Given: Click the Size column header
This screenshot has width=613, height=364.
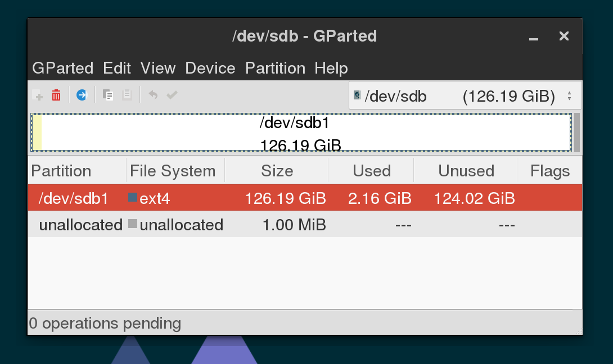Looking at the screenshot, I should point(277,171).
